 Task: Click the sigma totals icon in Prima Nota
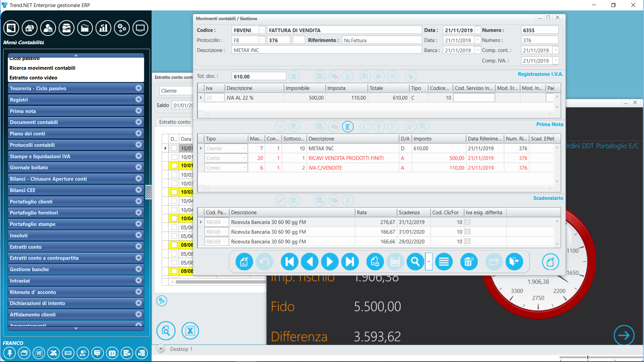point(347,127)
